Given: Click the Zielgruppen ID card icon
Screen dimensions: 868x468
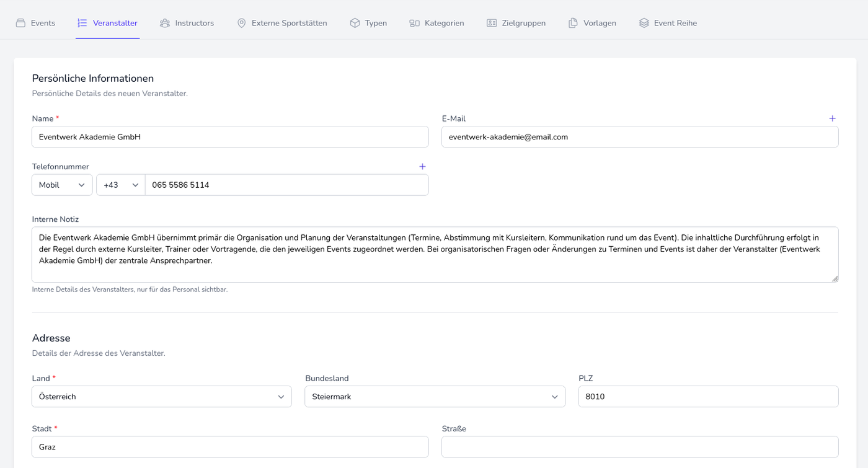Looking at the screenshot, I should 492,23.
